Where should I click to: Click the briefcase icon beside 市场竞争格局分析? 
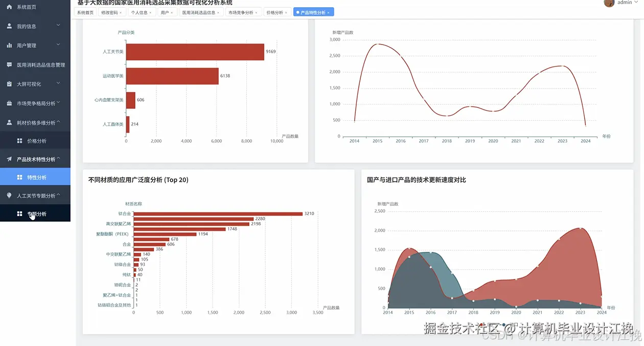coord(9,103)
